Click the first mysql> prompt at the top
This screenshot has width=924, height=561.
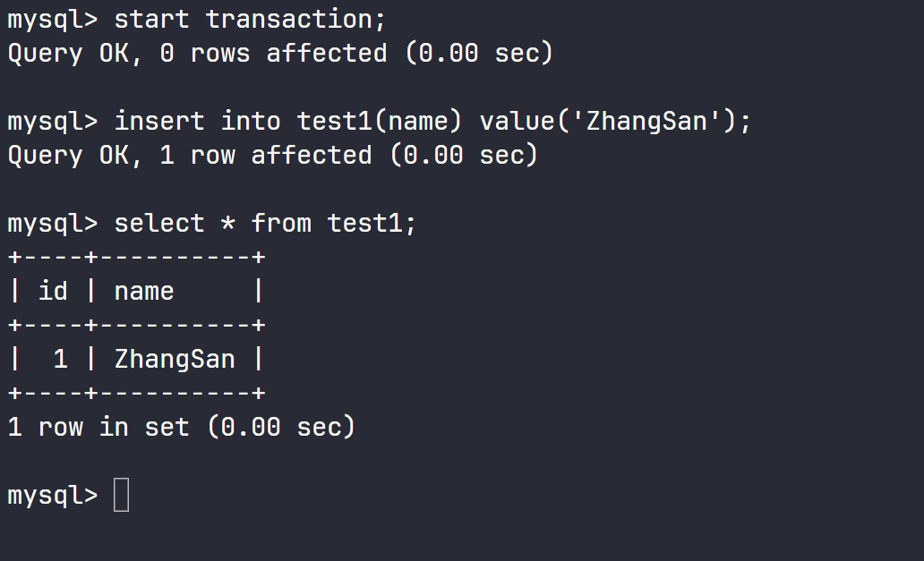[52, 19]
